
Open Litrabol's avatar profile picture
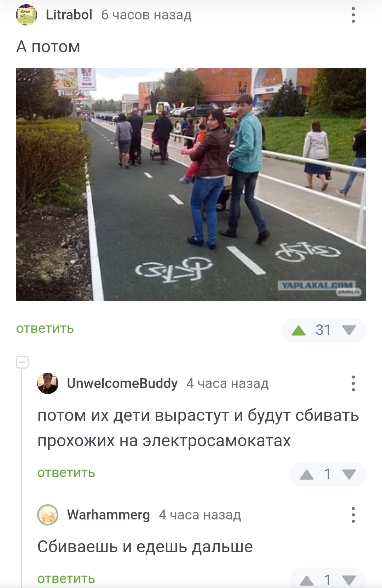click(27, 15)
